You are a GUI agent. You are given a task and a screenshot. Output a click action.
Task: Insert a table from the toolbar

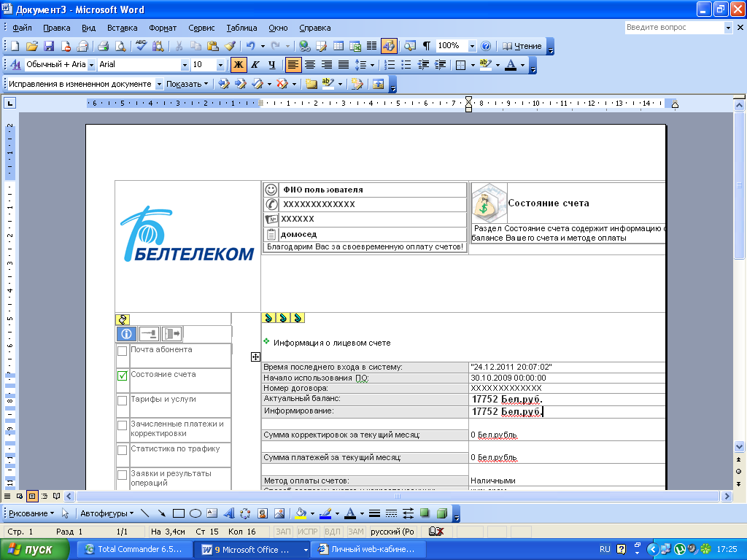(x=338, y=46)
